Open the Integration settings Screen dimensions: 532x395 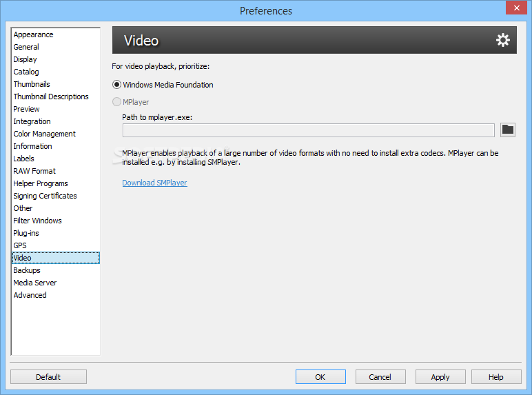[x=56, y=121]
